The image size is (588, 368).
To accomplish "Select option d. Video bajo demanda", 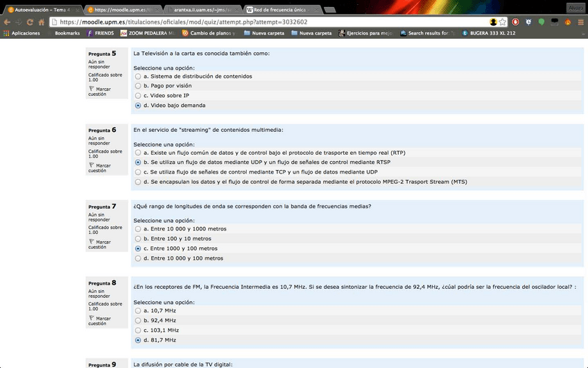I will coord(138,106).
